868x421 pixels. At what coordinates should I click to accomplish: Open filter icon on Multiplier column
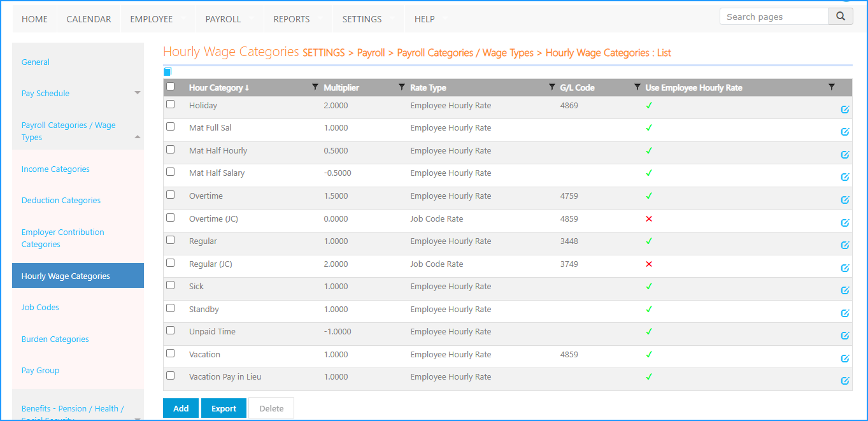(402, 87)
